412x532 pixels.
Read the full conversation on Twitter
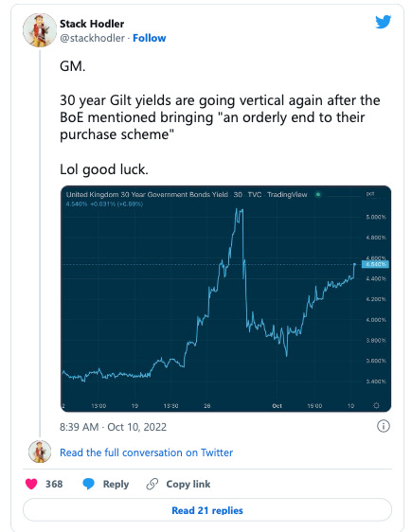click(146, 452)
